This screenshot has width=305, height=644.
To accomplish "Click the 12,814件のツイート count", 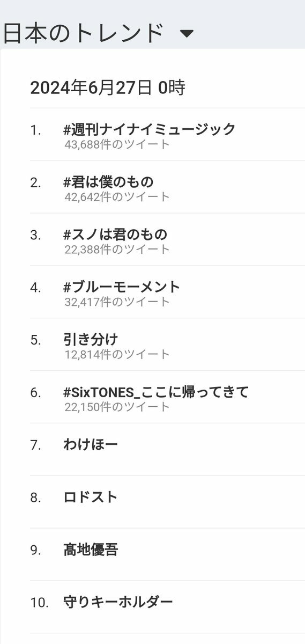I will click(116, 354).
